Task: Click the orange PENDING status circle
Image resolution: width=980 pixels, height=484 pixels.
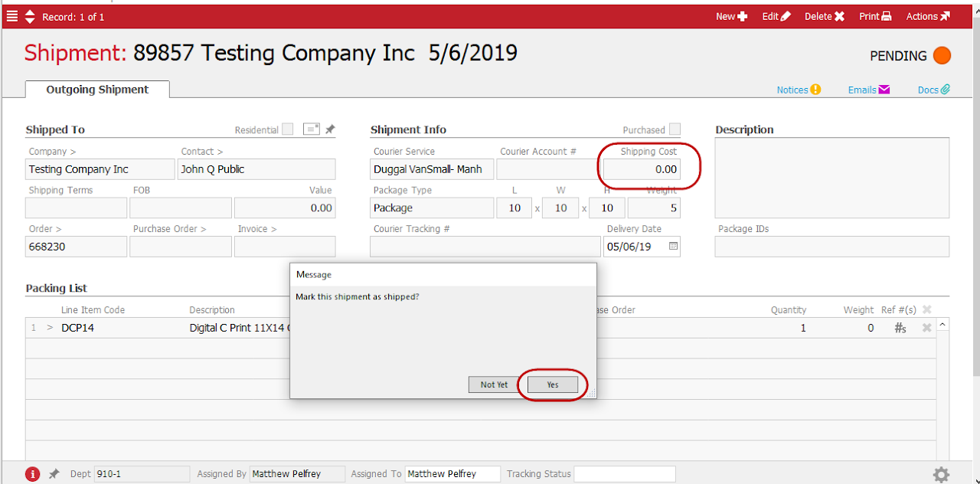Action: point(942,56)
